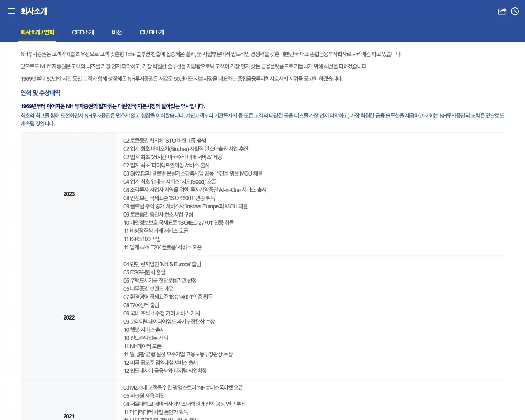Open the hamburger menu icon
Image resolution: width=525 pixels, height=420 pixels.
point(11,11)
